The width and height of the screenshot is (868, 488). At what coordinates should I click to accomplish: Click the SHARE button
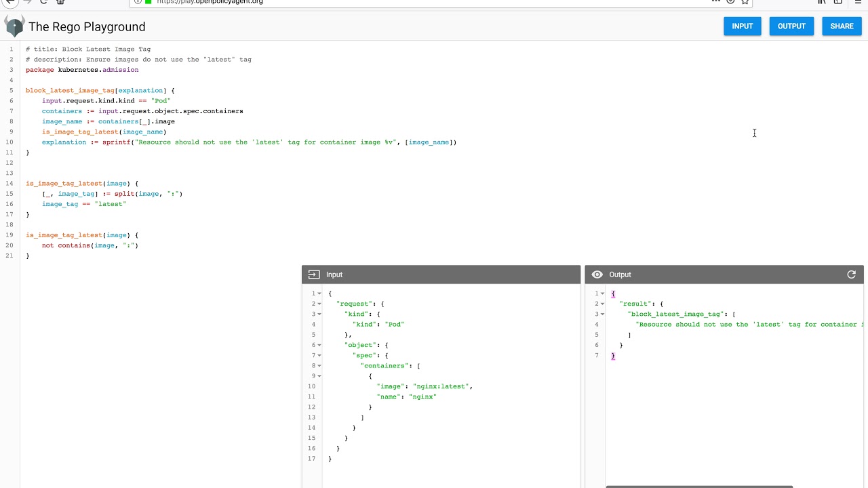pos(842,26)
